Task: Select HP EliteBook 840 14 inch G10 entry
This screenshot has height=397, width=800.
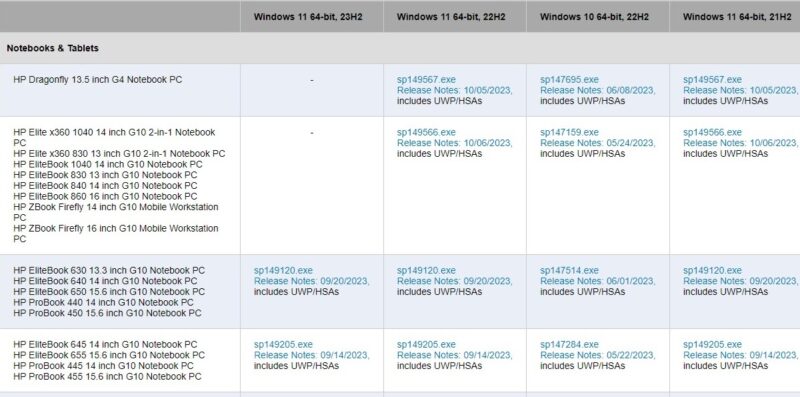Action: (105, 186)
